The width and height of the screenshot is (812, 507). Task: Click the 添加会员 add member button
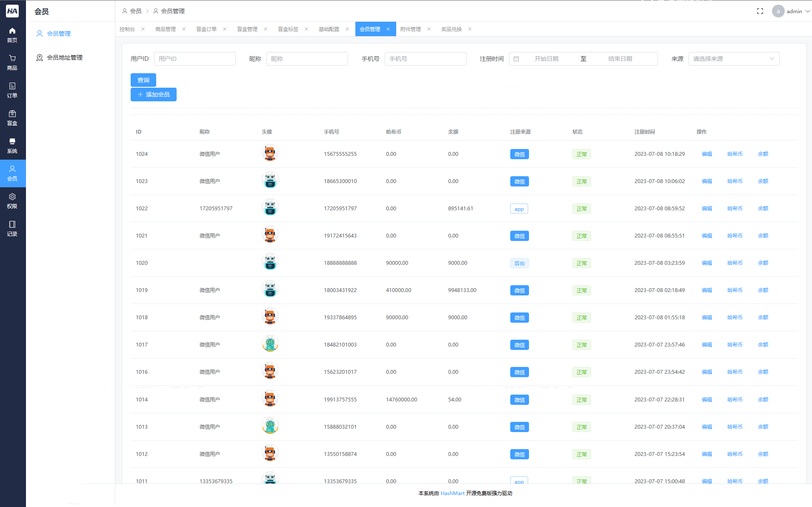[154, 95]
